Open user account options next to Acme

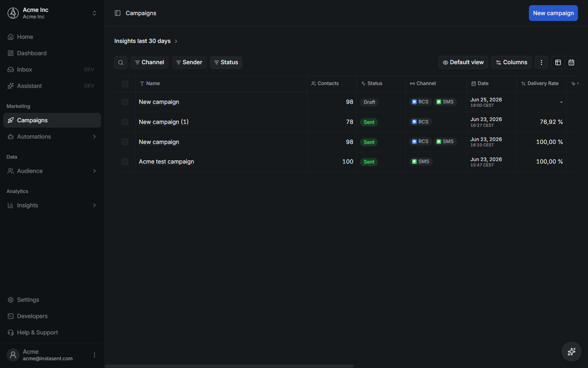pyautogui.click(x=94, y=355)
